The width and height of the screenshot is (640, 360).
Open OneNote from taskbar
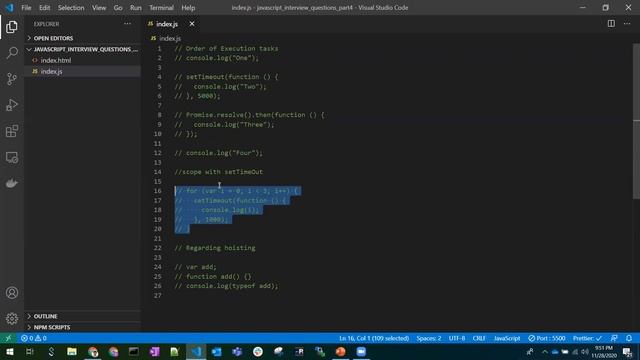click(155, 352)
